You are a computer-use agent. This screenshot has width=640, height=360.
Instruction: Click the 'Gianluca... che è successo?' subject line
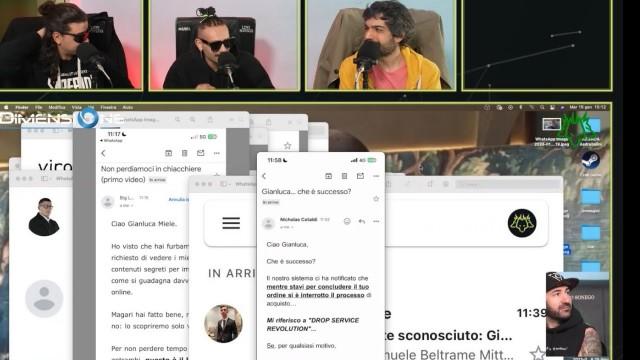[x=306, y=191]
